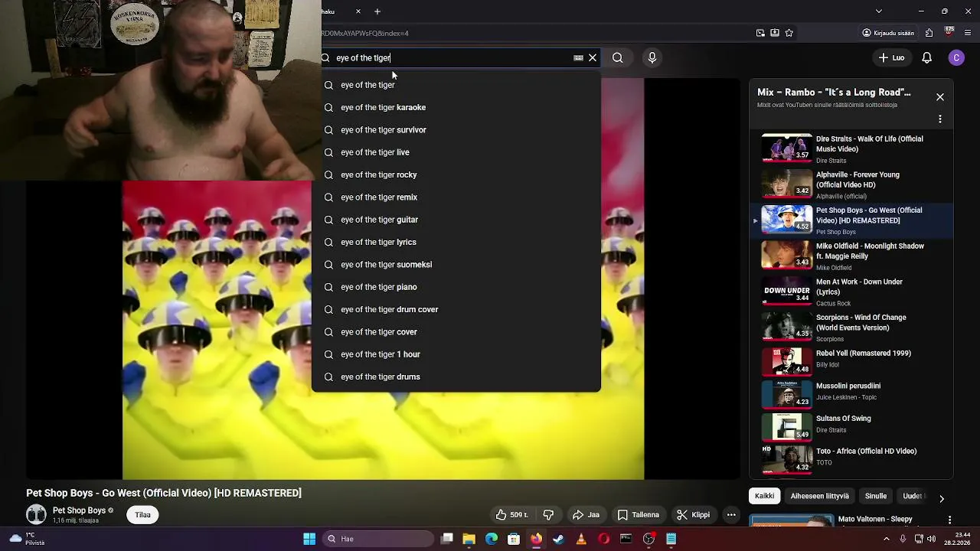Viewport: 980px width, 551px height.
Task: Open Pet Shop Boys channel avatar
Action: pyautogui.click(x=36, y=514)
